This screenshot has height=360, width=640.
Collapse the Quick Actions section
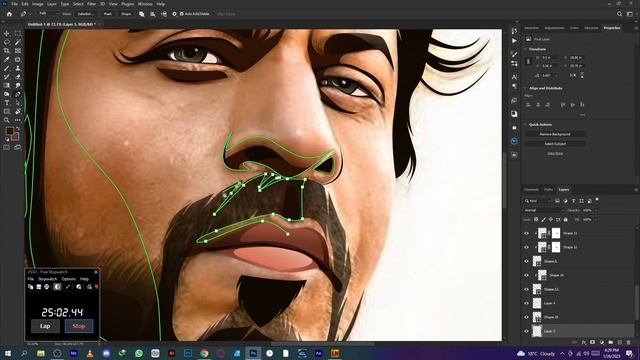pos(526,124)
